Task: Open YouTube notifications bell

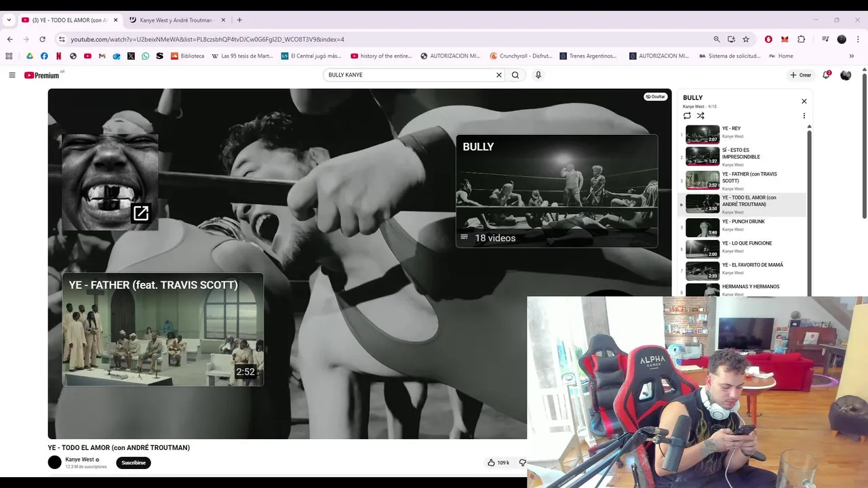Action: (826, 75)
